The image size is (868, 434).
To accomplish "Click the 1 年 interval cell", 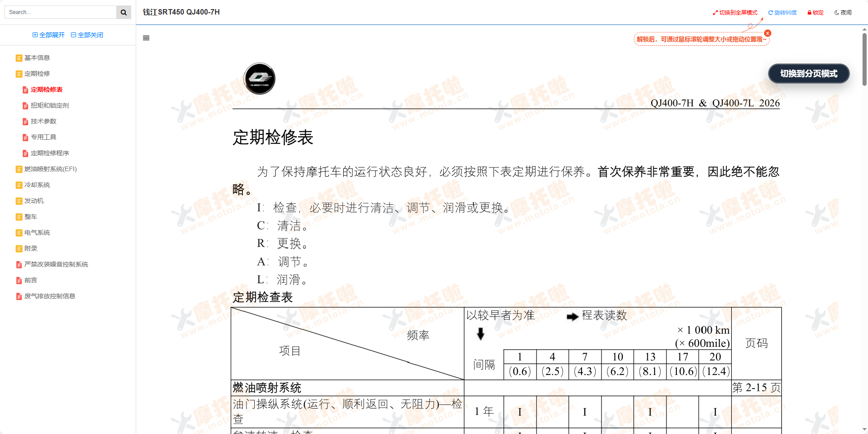I will (484, 411).
